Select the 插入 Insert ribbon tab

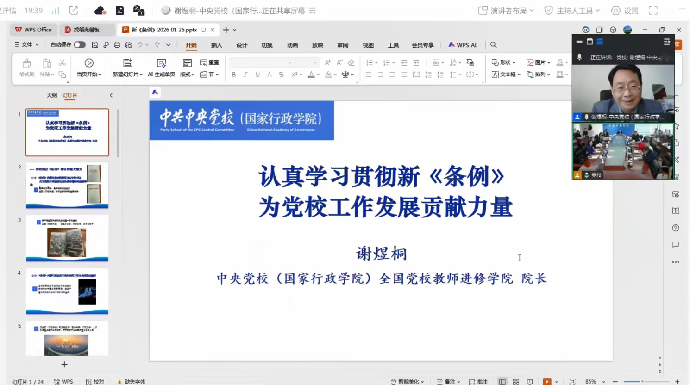click(x=217, y=45)
